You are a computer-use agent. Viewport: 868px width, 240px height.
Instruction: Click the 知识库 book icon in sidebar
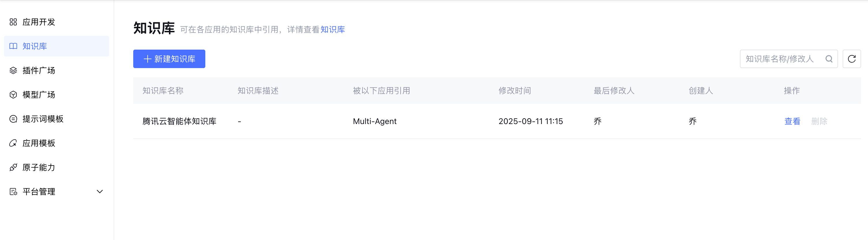[13, 46]
